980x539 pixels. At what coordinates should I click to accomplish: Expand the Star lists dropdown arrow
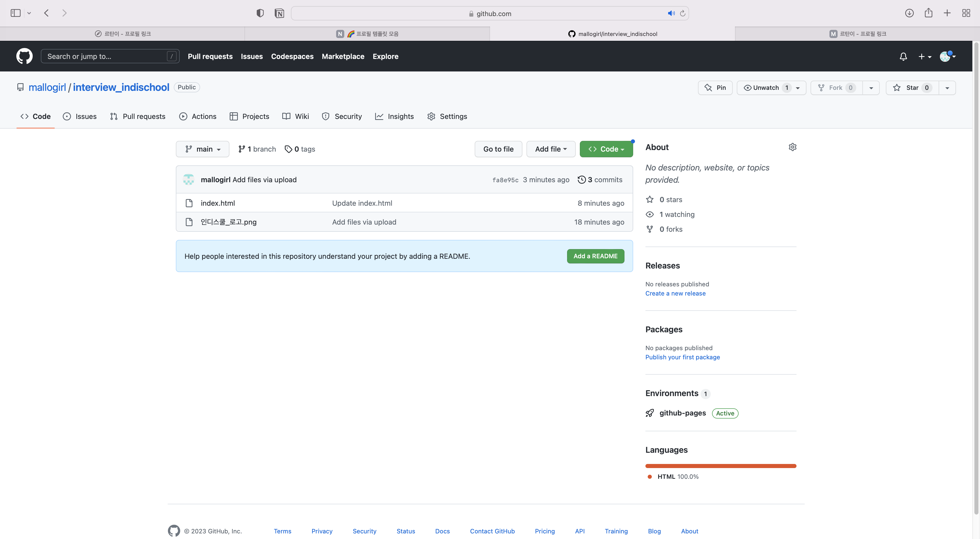point(947,88)
